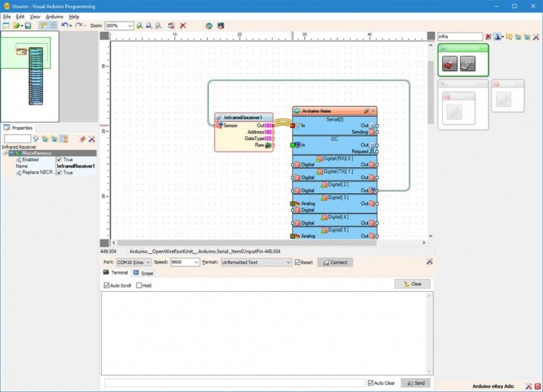The height and width of the screenshot is (392, 543).
Task: Toggle the Auto Clear checkbox
Action: click(371, 383)
